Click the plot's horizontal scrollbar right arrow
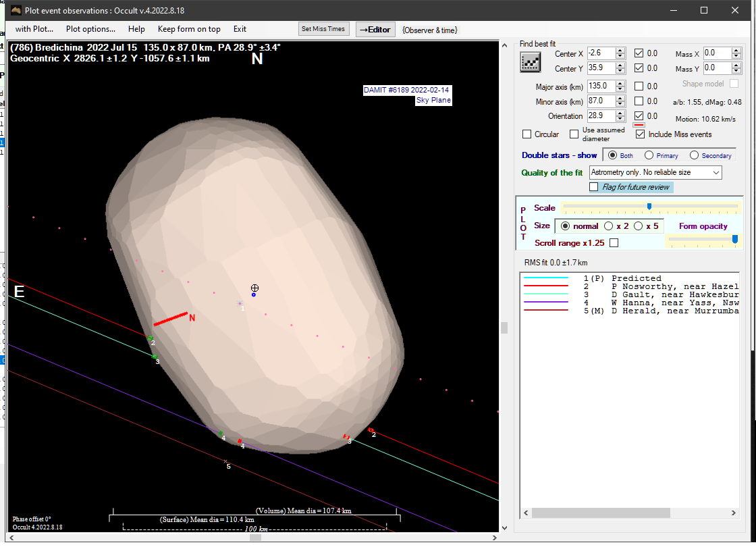The height and width of the screenshot is (547, 756). click(494, 538)
